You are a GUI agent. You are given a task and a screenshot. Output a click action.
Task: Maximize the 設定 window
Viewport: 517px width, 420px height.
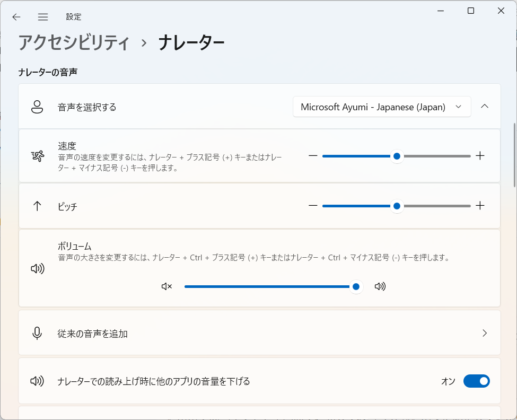click(x=471, y=11)
